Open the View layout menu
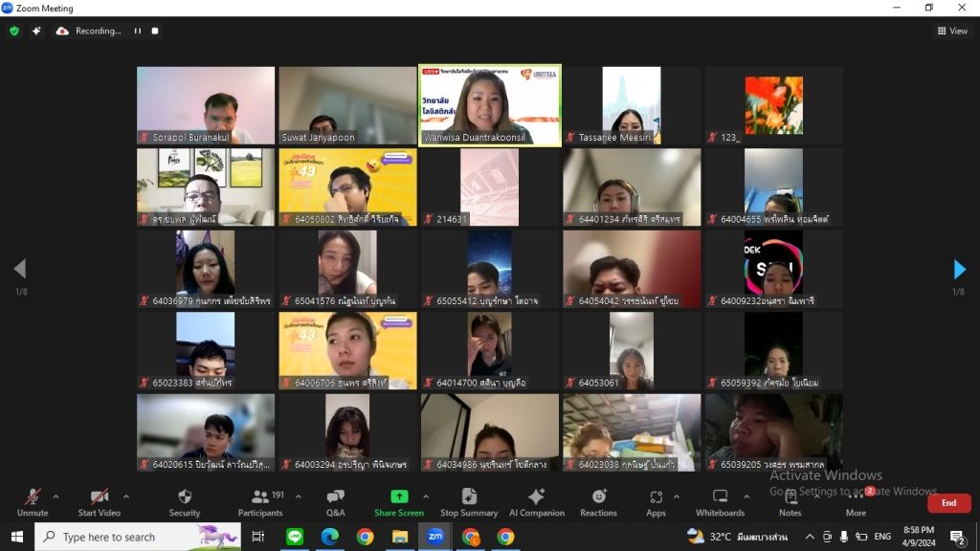The width and height of the screenshot is (980, 551). (x=952, y=31)
